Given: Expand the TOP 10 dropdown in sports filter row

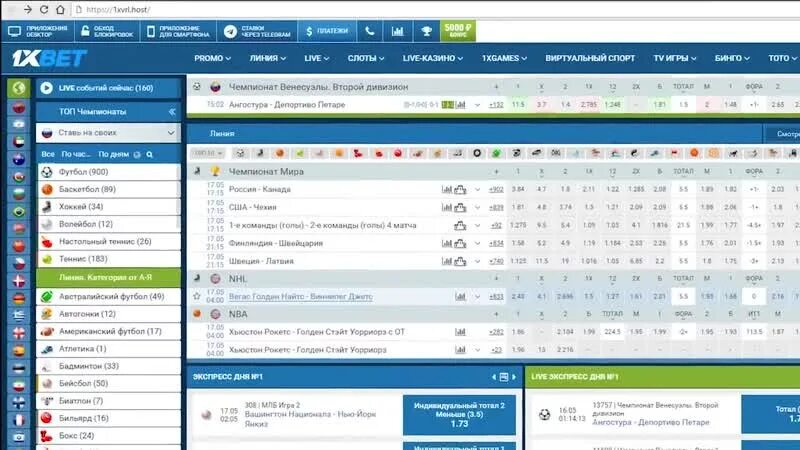Looking at the screenshot, I should (208, 153).
